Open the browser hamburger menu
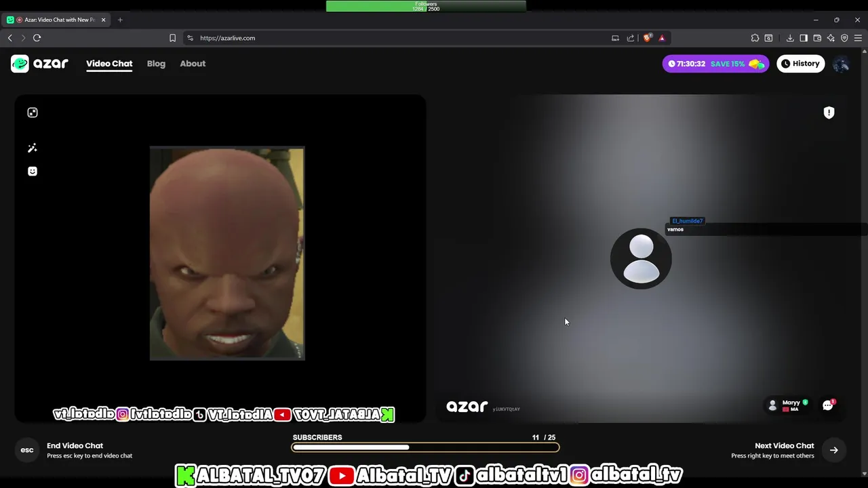The image size is (868, 488). click(x=858, y=38)
